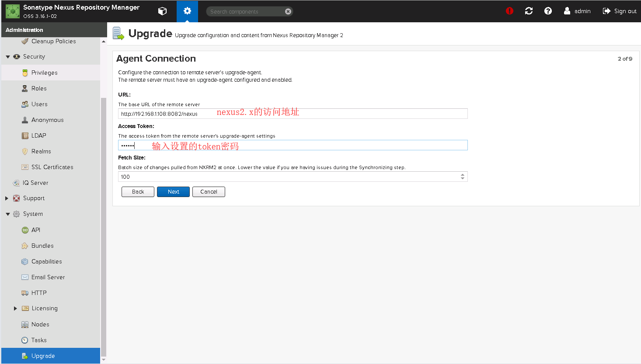Open the IQ Server settings
641x364 pixels.
[35, 183]
